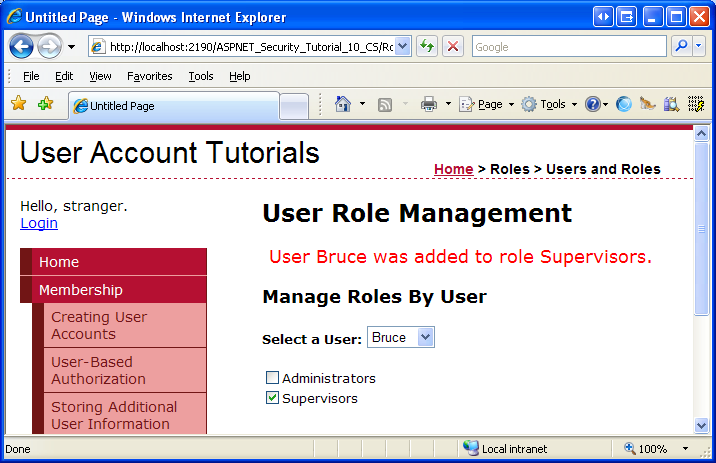Maximize the Internet Explorer window
Screen dimensions: 716x463
click(676, 17)
